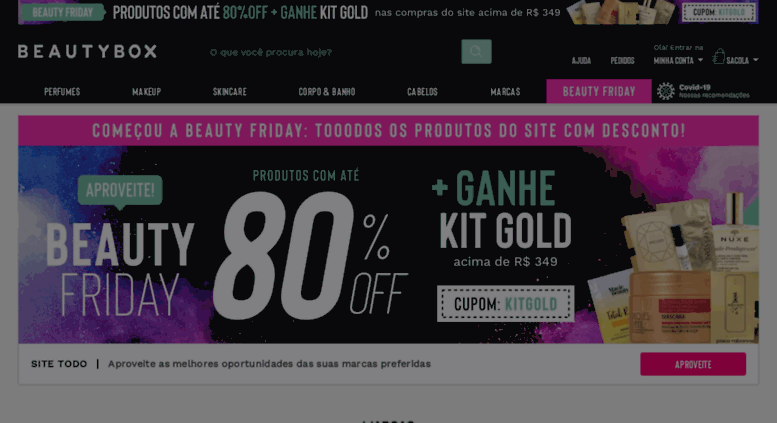Open the Skincare category

tap(229, 92)
